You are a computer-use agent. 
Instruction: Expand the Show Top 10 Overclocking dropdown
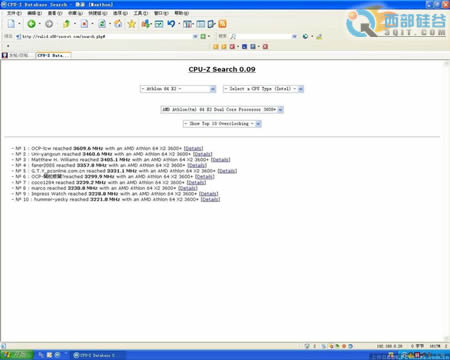pos(222,124)
